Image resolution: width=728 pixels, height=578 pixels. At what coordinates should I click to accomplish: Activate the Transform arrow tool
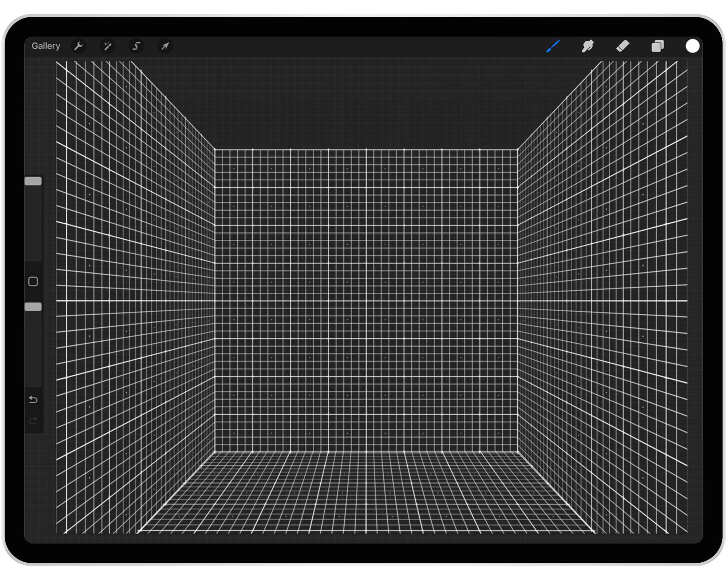[165, 46]
